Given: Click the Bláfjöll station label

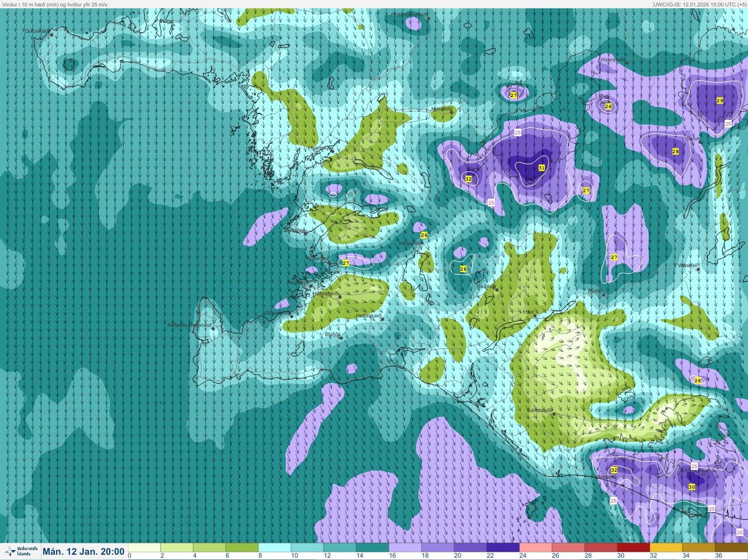Looking at the screenshot, I should click(333, 334).
